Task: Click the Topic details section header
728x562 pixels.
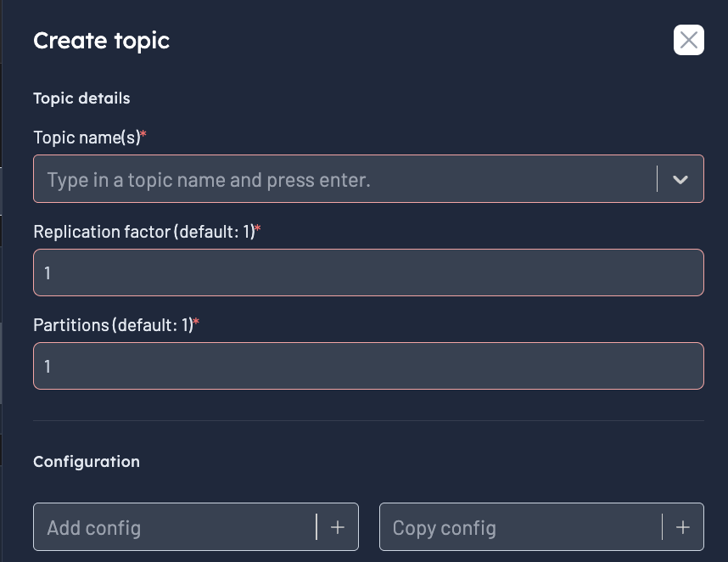Action: pos(81,98)
